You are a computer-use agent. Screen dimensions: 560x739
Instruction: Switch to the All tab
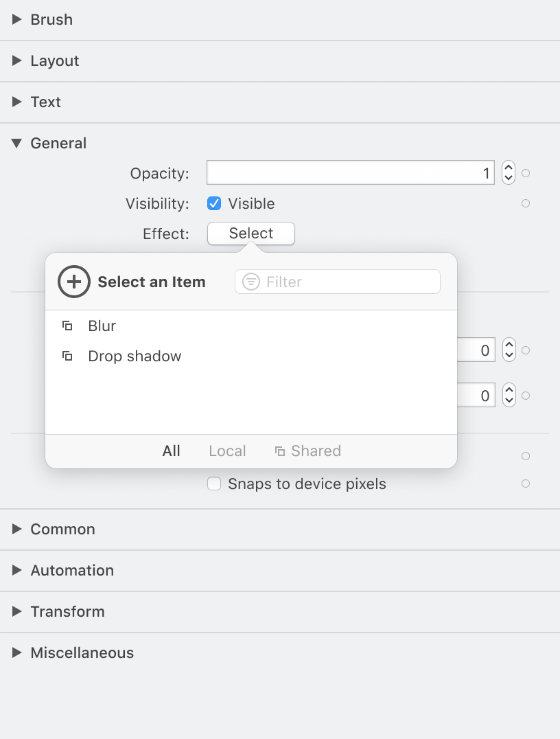(x=171, y=451)
